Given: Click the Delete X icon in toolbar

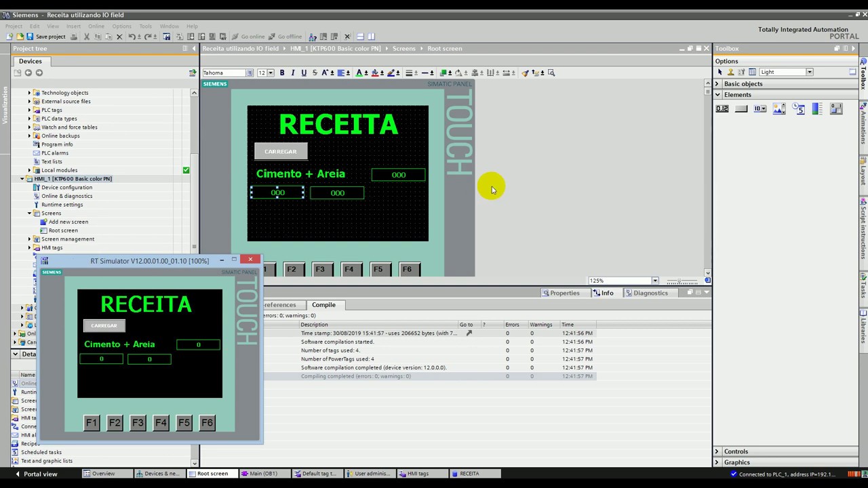Looking at the screenshot, I should point(119,37).
